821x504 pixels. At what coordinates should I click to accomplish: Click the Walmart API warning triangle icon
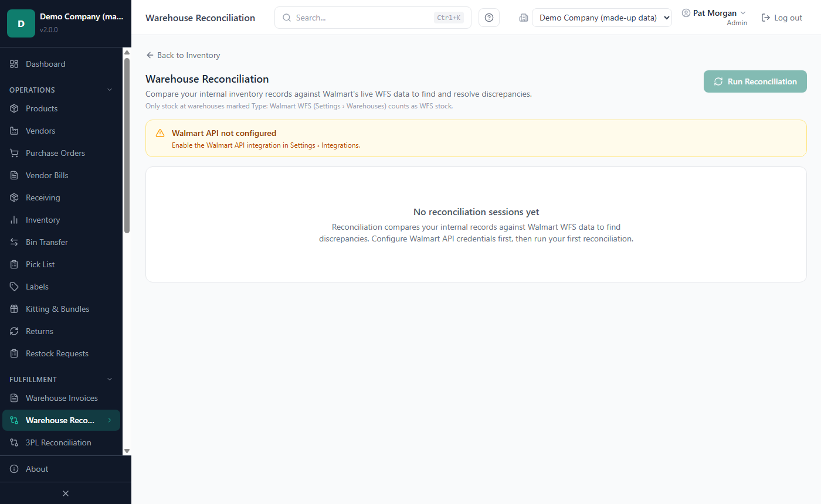[160, 133]
